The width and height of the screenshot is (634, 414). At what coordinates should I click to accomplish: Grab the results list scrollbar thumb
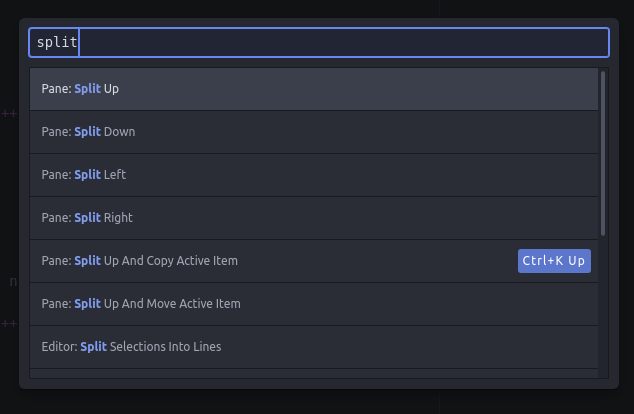click(x=602, y=150)
